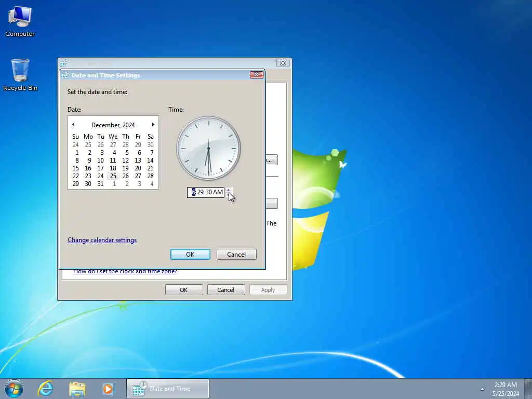532x399 pixels.
Task: Select December 18 in the calendar
Action: click(113, 168)
